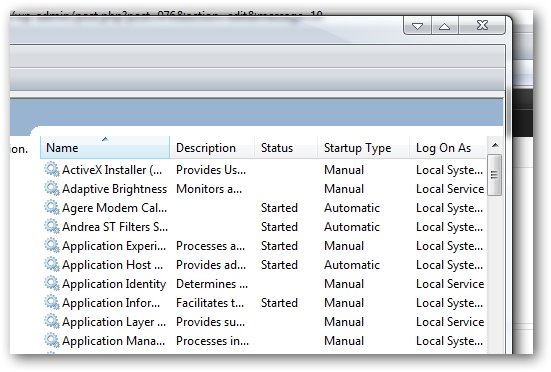This screenshot has height=372, width=551.
Task: Click the Manual startup type of Application Experi...
Action: (x=344, y=246)
